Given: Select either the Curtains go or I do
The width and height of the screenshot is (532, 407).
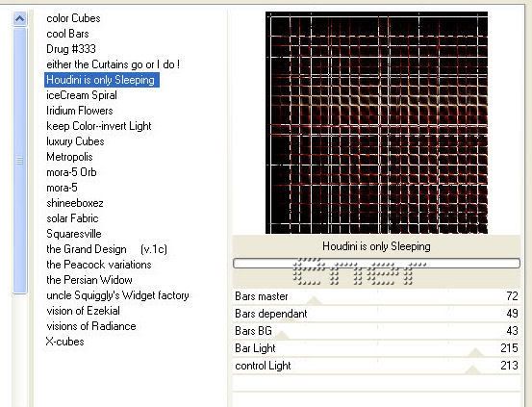Looking at the screenshot, I should [113, 64].
